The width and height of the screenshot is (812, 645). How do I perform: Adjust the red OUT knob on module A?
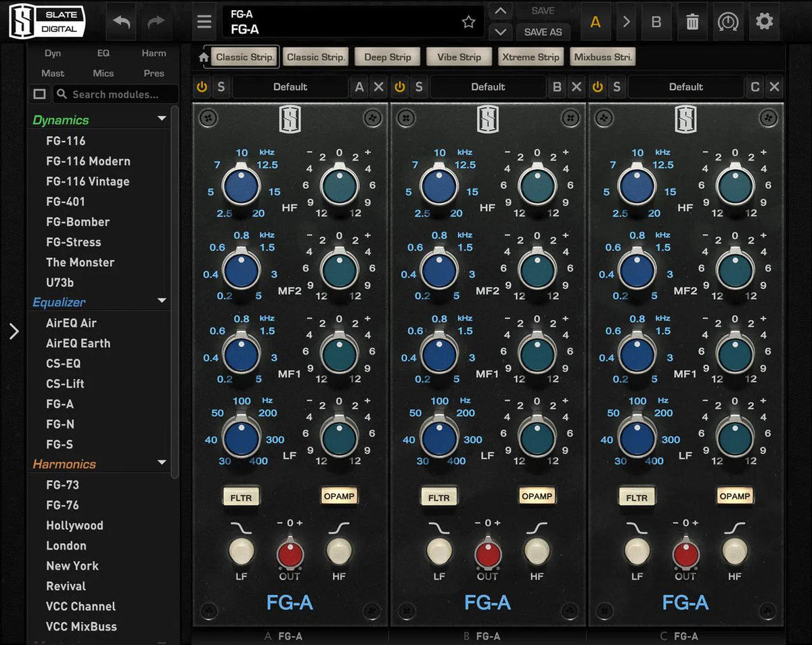(290, 554)
